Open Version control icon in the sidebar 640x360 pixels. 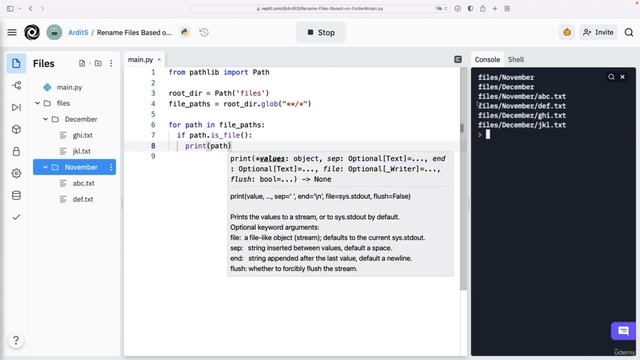tap(16, 85)
